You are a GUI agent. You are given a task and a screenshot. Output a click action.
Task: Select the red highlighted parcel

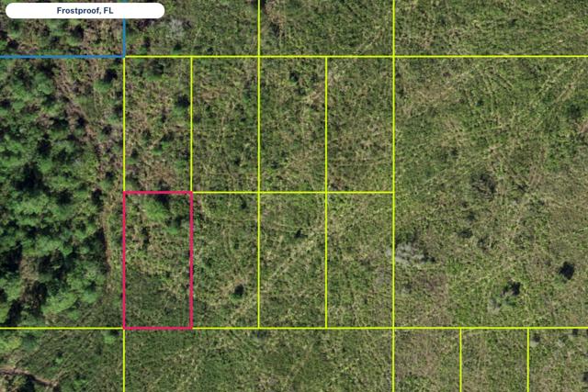click(x=157, y=260)
